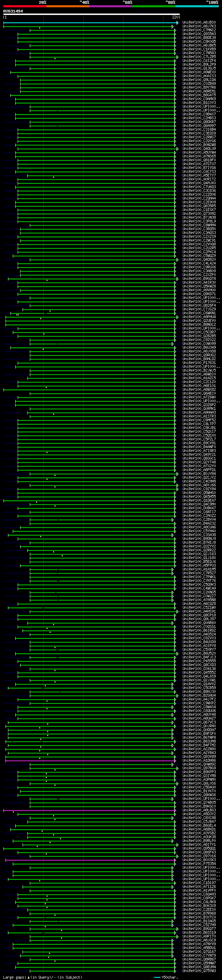Click the white query sequence bar
Screen dimensions: 222x980
point(92,15)
